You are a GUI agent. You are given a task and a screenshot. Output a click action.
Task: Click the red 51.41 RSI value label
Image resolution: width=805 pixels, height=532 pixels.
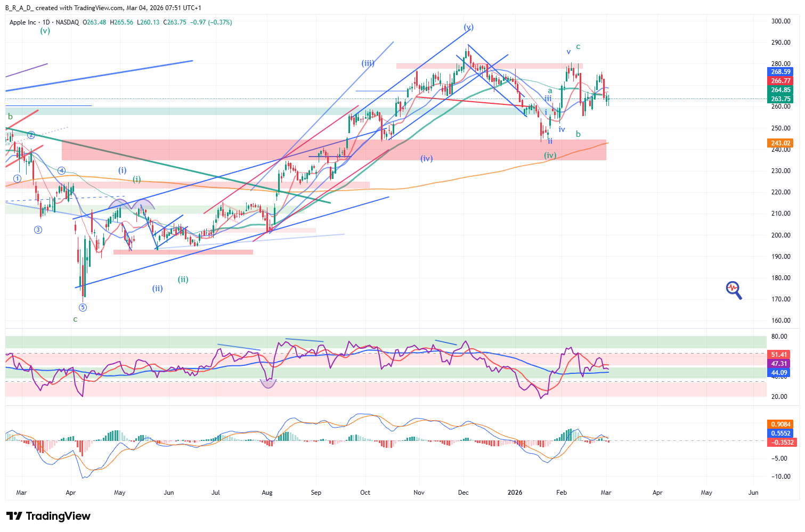779,355
